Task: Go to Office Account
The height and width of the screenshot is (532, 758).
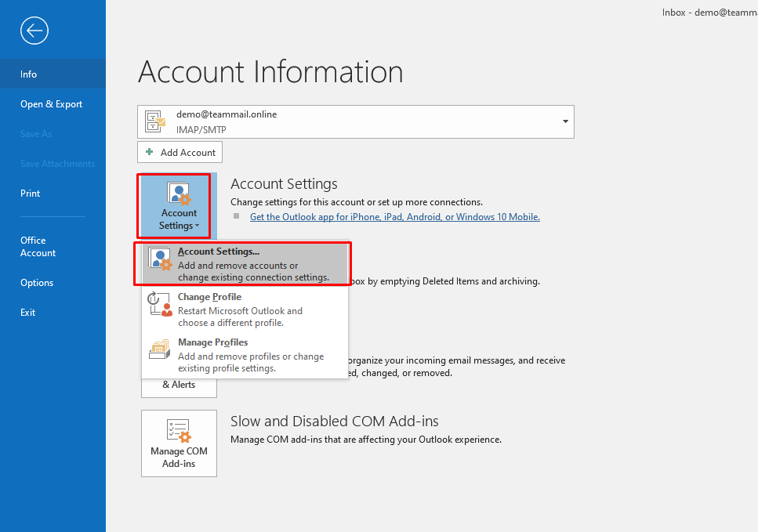Action: pos(38,247)
